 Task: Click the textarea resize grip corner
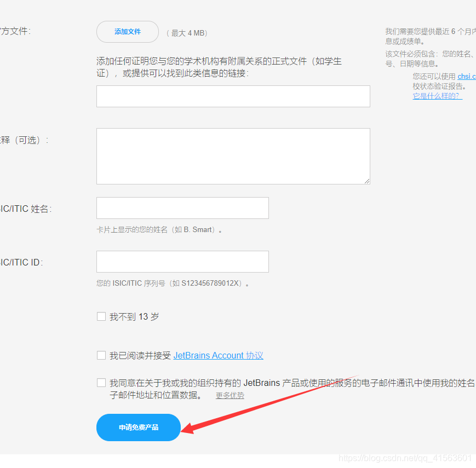tap(367, 181)
